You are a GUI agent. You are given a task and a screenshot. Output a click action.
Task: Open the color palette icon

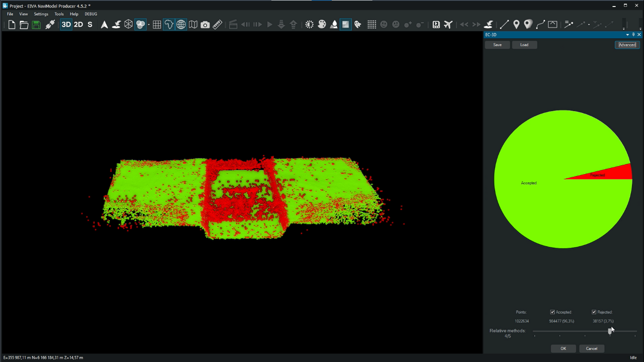pos(322,25)
